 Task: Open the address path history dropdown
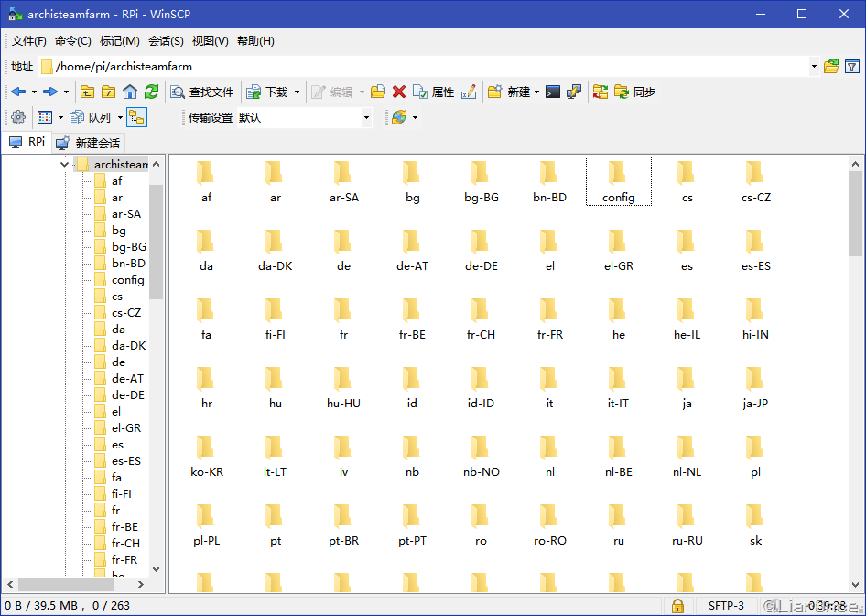814,66
